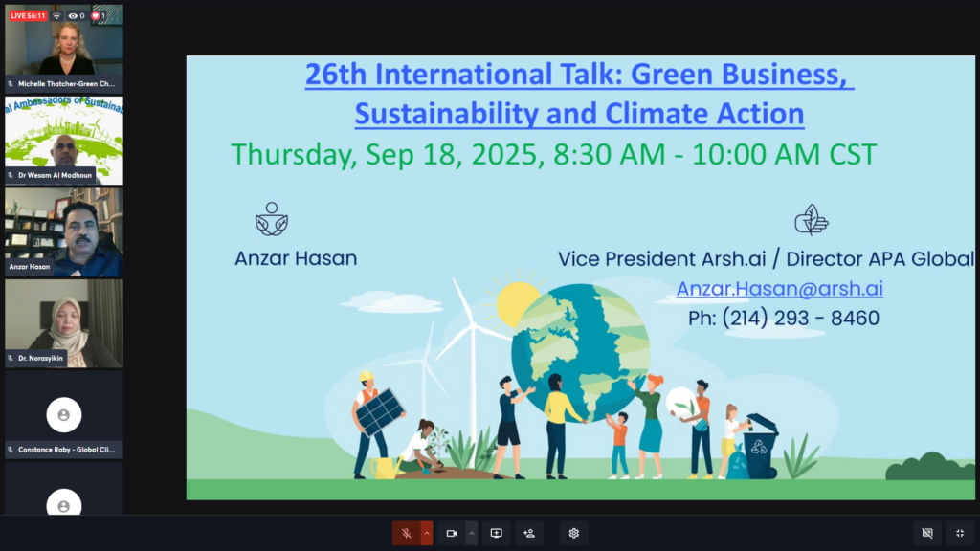Viewport: 980px width, 551px height.
Task: Unmute the microphone
Action: (406, 533)
